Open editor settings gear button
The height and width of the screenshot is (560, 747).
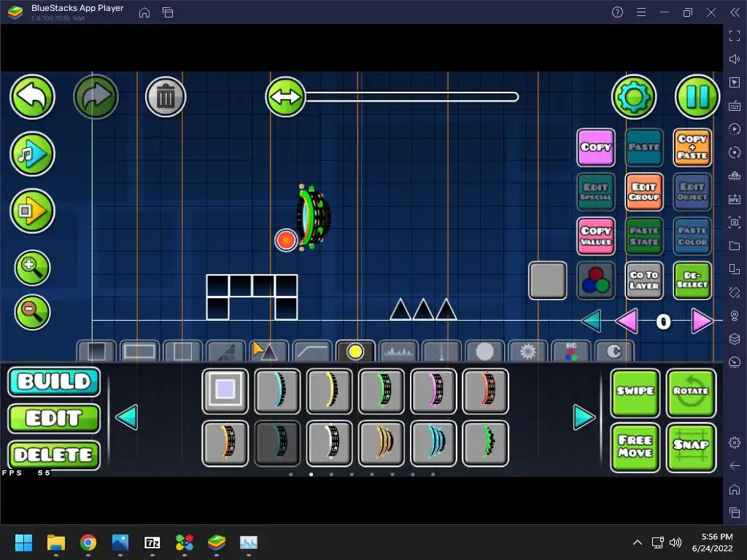point(634,97)
